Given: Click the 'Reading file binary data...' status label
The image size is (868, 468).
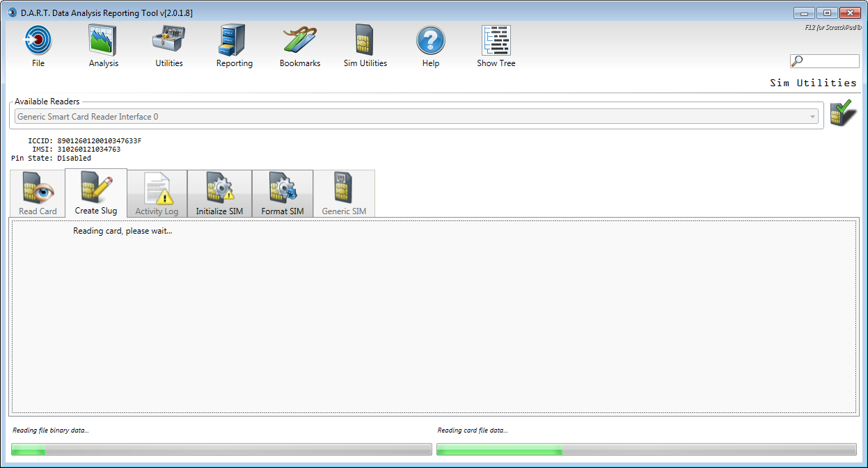Looking at the screenshot, I should 51,430.
